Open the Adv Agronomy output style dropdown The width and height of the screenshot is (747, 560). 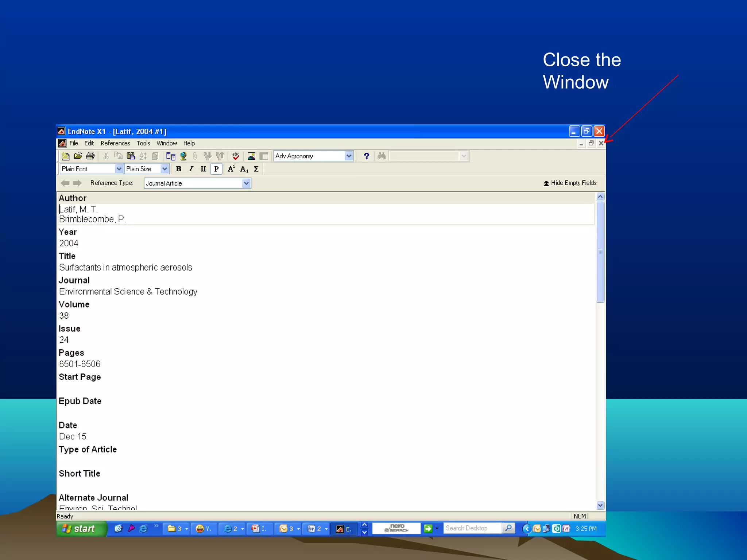(x=349, y=156)
